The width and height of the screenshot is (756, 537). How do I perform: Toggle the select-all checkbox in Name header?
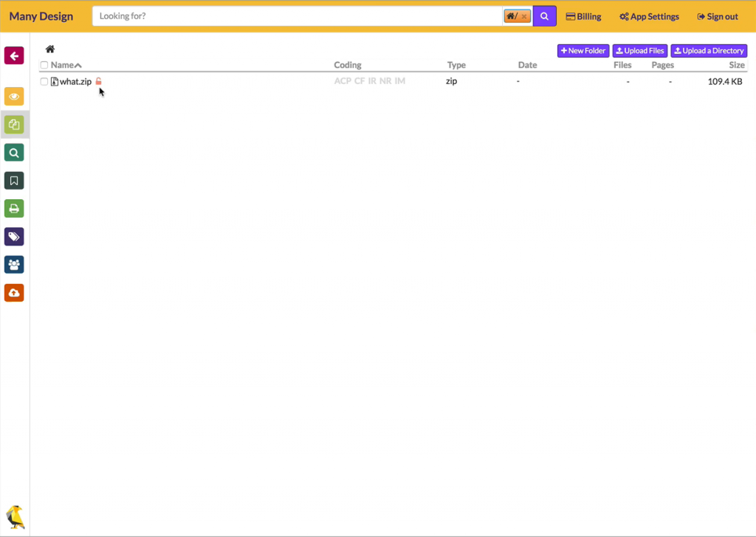click(x=44, y=66)
